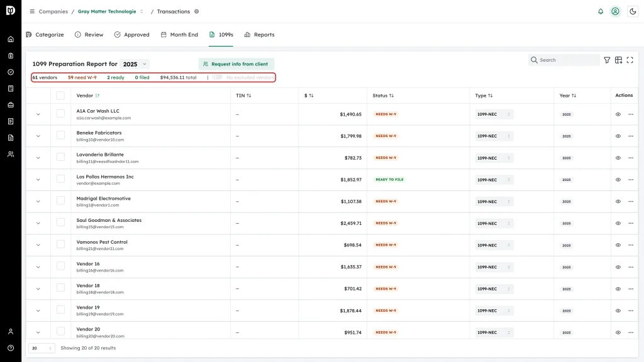Sort by the Status column arrows

391,96
